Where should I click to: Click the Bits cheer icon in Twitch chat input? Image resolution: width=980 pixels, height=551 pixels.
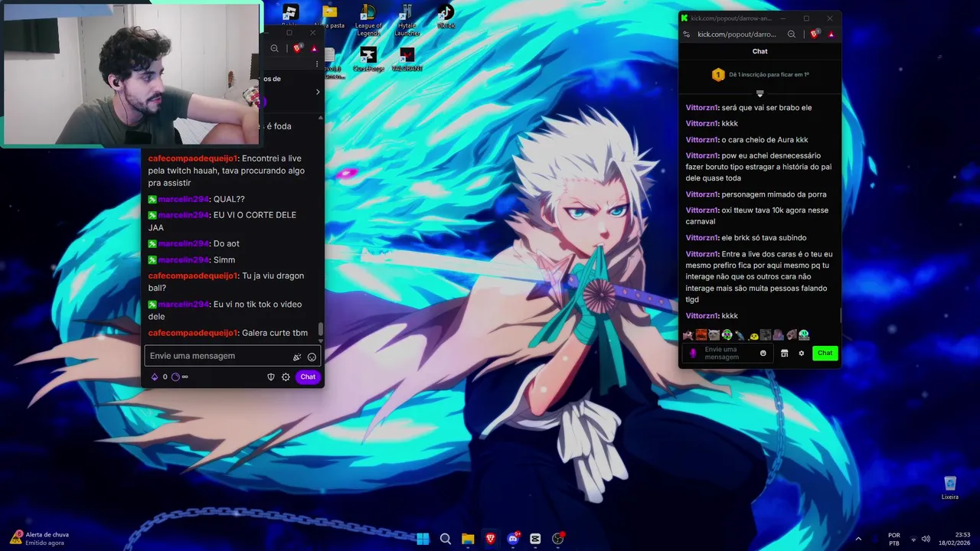pyautogui.click(x=297, y=357)
